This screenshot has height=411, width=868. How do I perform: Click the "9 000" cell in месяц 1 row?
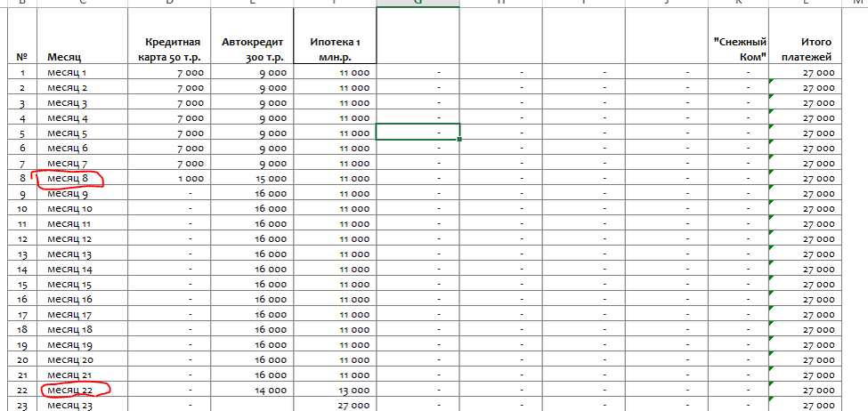coord(252,72)
